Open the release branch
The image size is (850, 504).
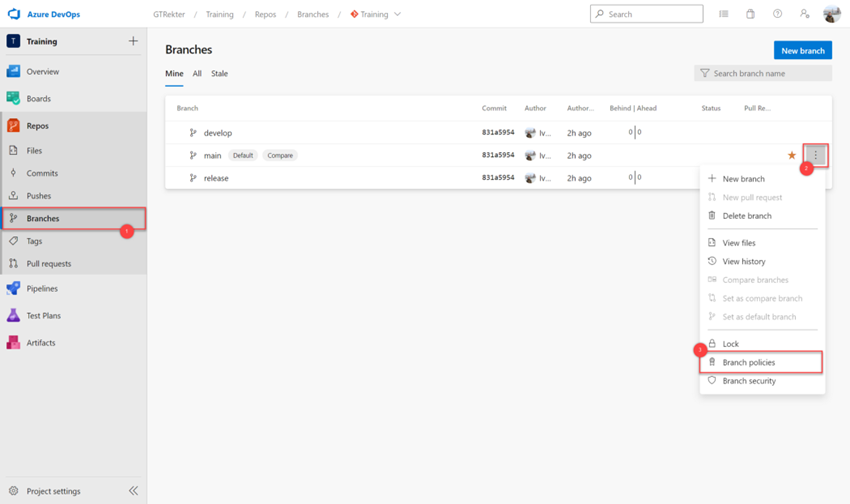216,178
